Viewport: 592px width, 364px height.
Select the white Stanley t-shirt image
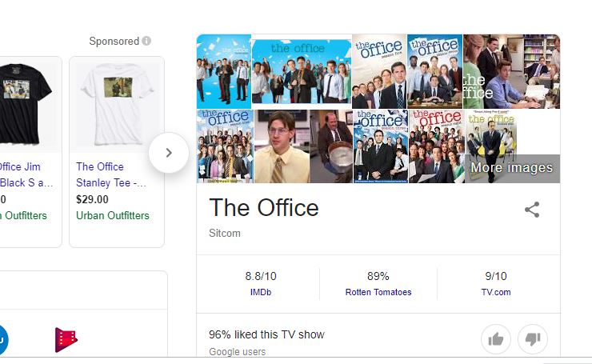click(x=117, y=105)
